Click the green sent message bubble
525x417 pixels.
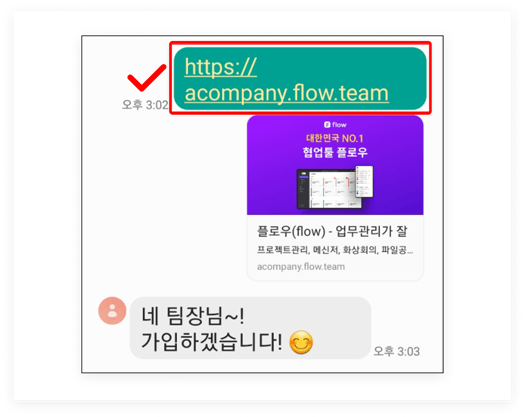(300, 79)
